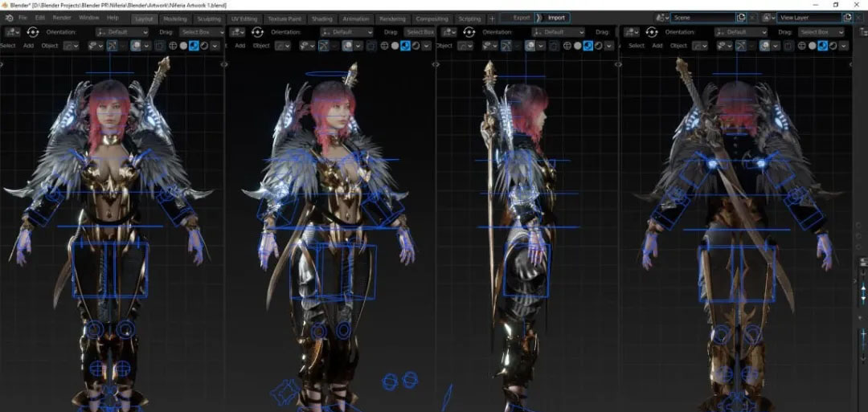Select rendered shading in front-view viewport
The height and width of the screenshot is (412, 868).
[x=204, y=45]
